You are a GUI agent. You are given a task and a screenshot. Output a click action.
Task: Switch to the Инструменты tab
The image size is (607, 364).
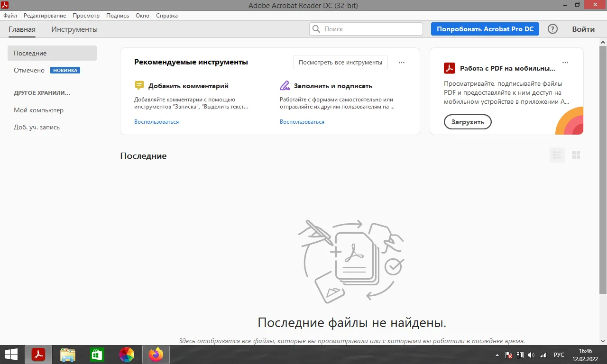pos(74,29)
